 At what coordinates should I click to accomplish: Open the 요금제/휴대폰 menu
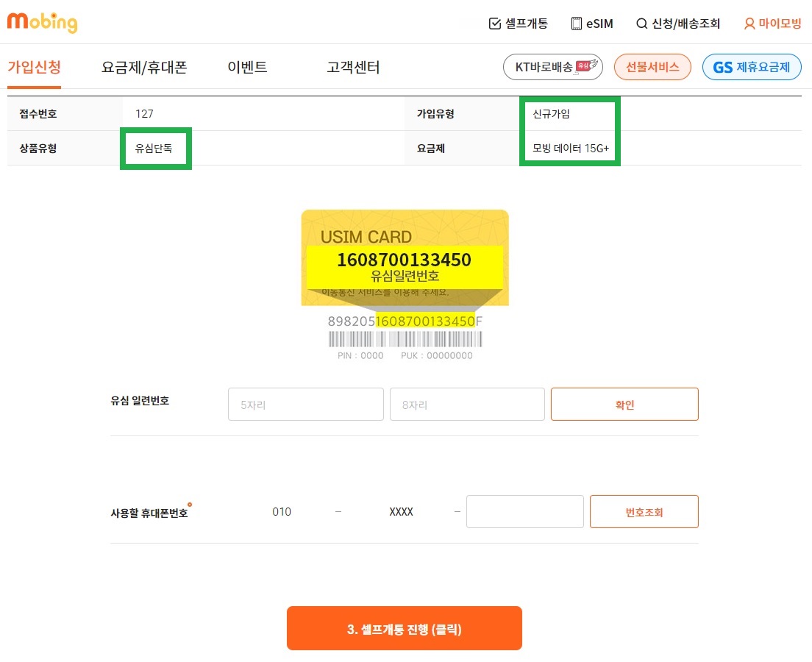pos(144,67)
